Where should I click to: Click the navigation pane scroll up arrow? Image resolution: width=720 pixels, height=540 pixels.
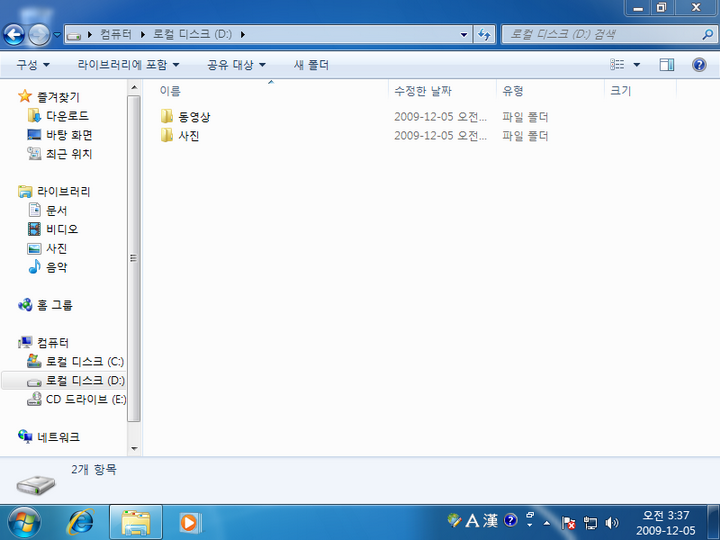134,87
